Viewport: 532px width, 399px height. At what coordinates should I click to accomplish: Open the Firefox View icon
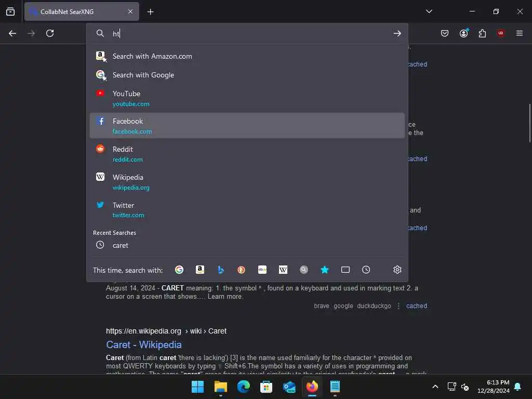10,11
